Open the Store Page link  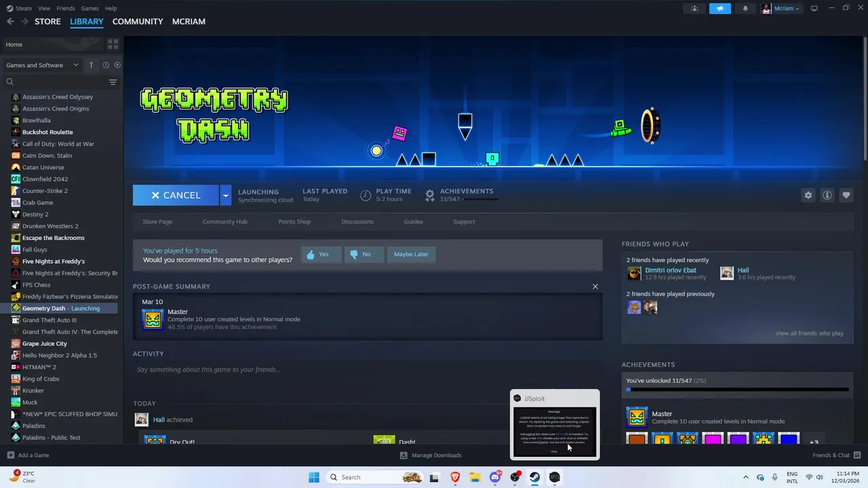click(x=157, y=222)
